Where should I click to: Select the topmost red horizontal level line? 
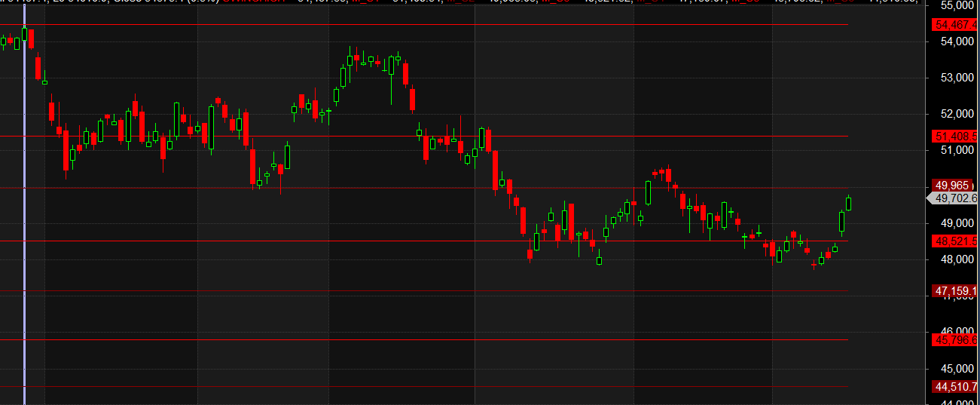(452, 25)
